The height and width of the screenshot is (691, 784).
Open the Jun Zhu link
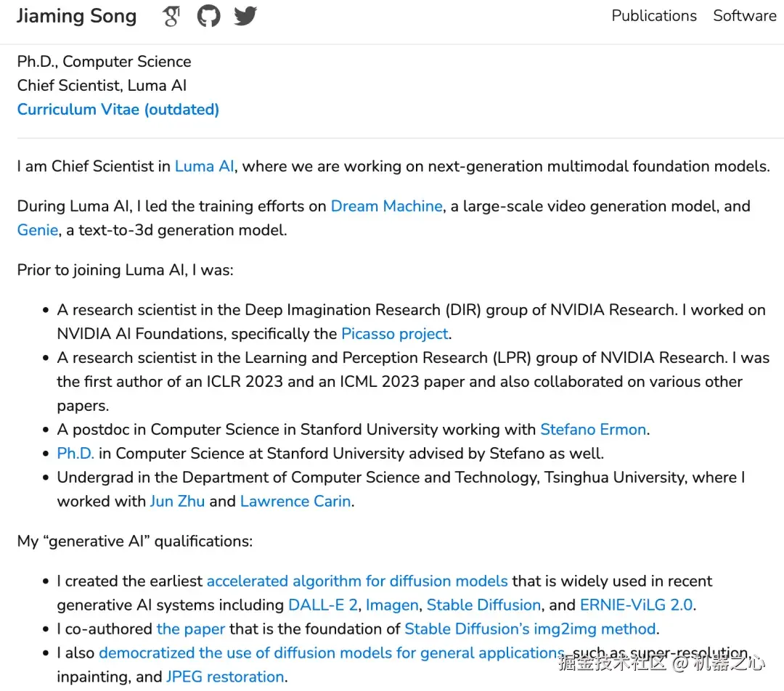click(x=177, y=502)
